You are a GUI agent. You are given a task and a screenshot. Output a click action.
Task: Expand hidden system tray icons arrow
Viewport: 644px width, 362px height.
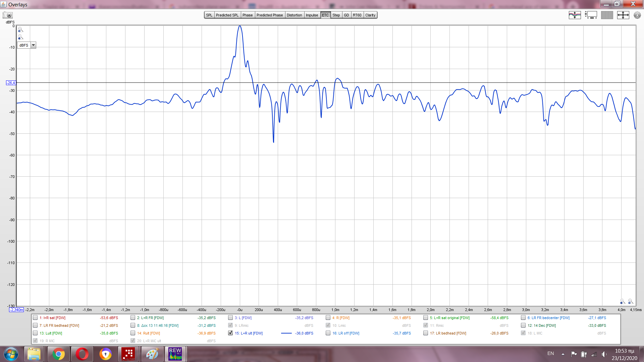pyautogui.click(x=563, y=354)
